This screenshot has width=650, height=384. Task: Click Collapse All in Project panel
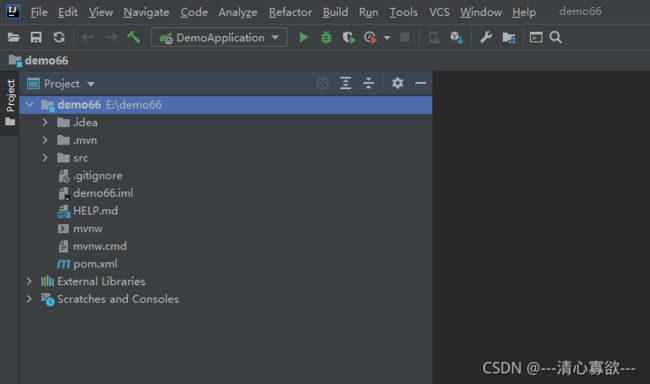tap(368, 83)
